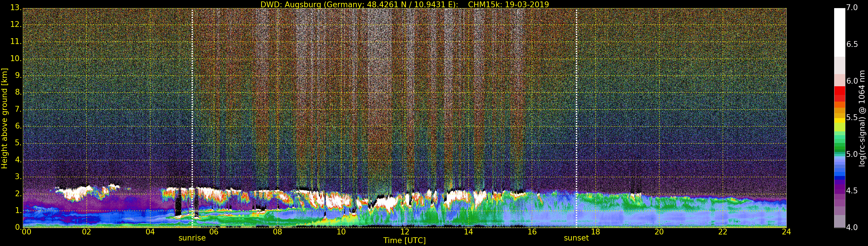Click the '08' time axis tick label

point(277,232)
